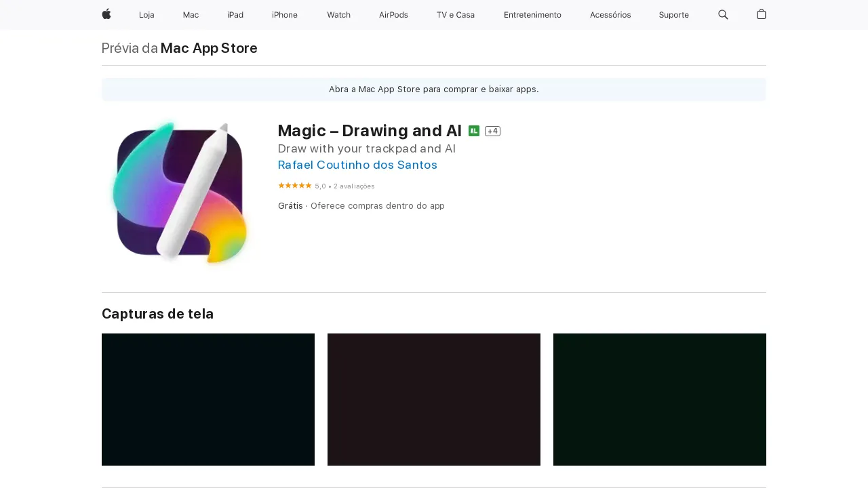Click the Apple logo icon
The height and width of the screenshot is (488, 868).
click(x=106, y=14)
